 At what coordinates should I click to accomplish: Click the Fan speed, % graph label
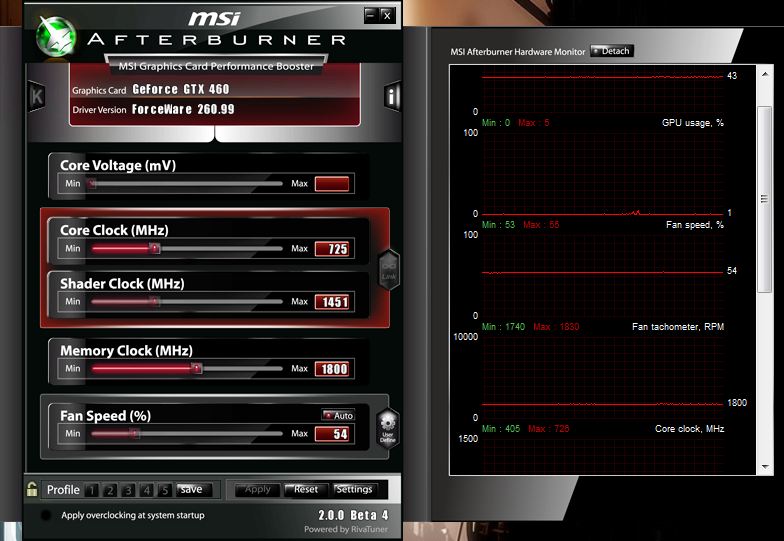pyautogui.click(x=694, y=225)
